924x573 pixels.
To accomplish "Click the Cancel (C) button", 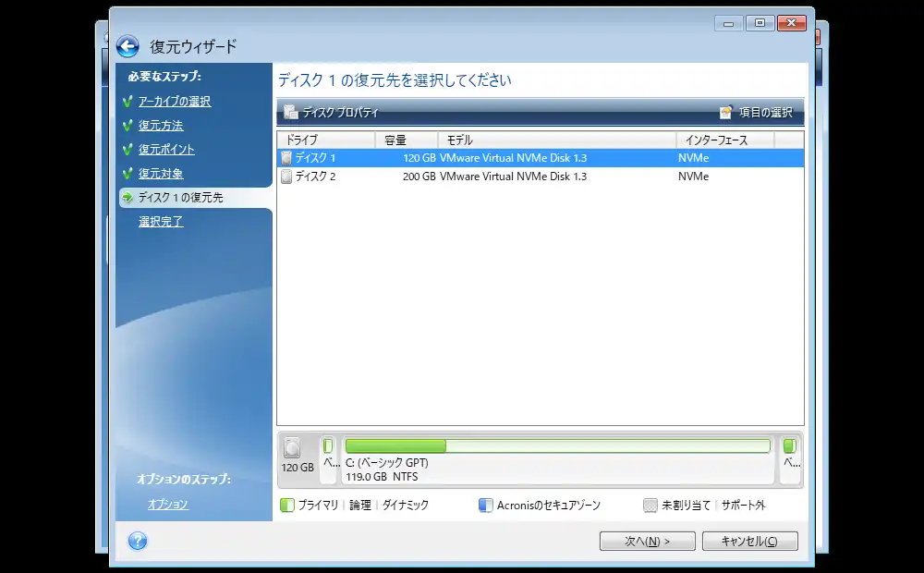I will pos(749,542).
